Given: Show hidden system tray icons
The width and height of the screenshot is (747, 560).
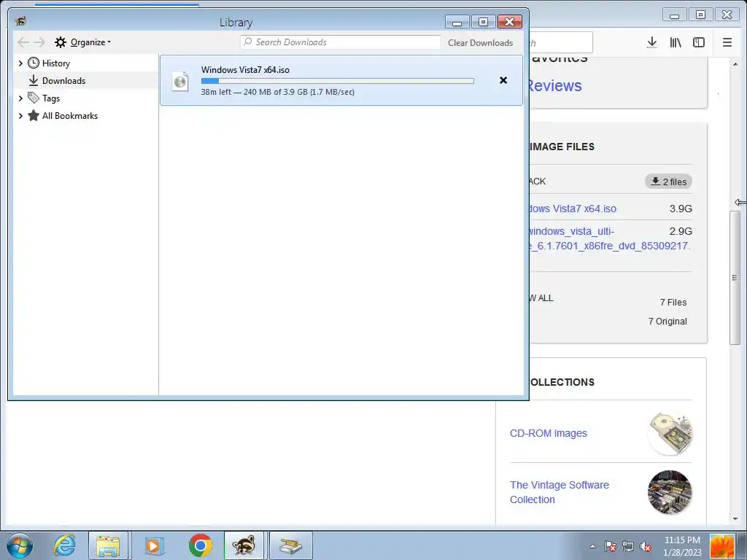Looking at the screenshot, I should (592, 546).
